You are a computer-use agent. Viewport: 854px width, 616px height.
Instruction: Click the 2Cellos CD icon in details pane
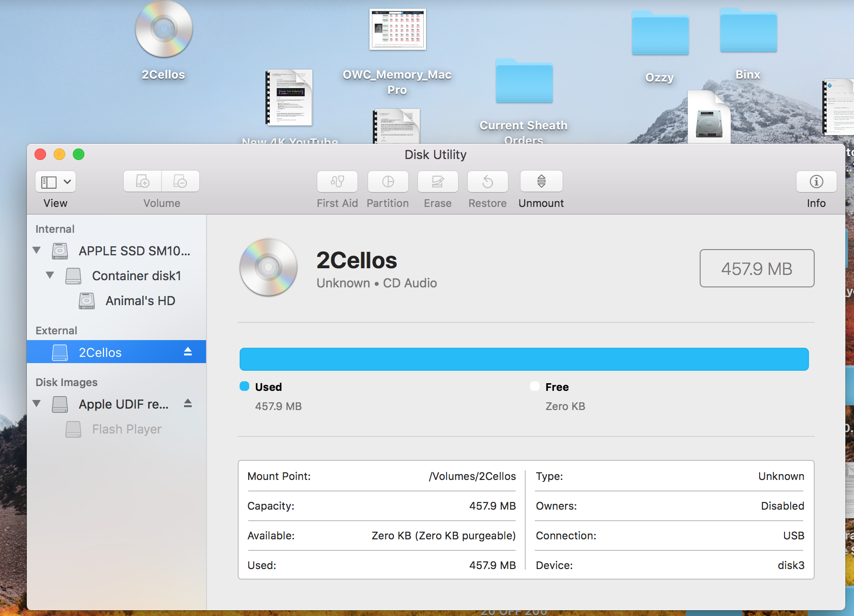click(268, 267)
